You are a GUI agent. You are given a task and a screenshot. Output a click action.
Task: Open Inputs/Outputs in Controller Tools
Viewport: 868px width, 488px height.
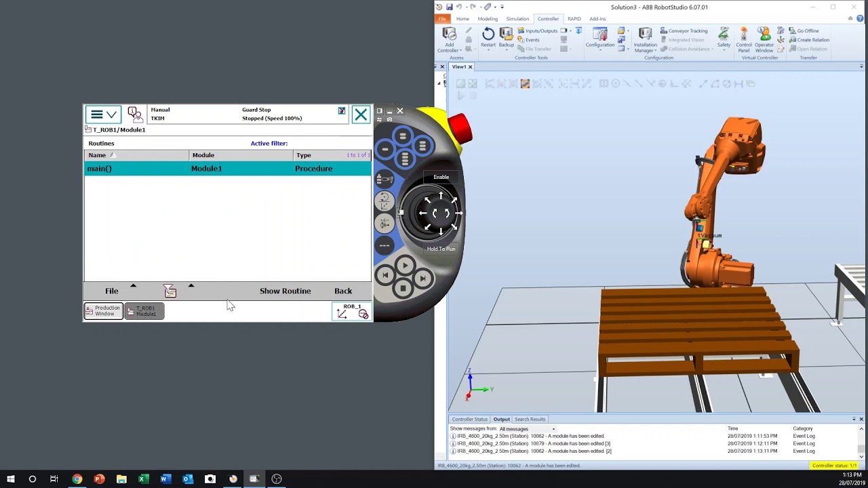coord(538,30)
